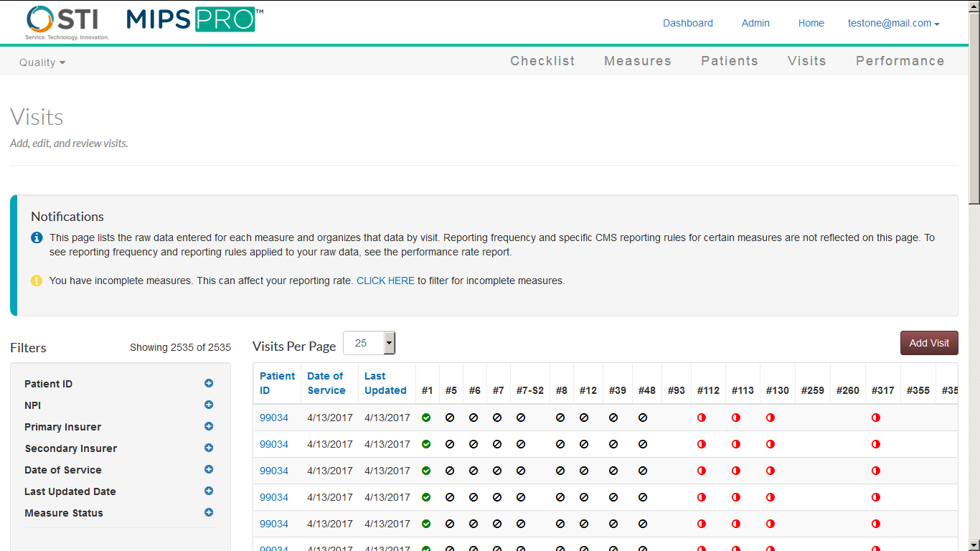Image resolution: width=980 pixels, height=551 pixels.
Task: Click the vertical page scrollbar
Action: [x=974, y=287]
